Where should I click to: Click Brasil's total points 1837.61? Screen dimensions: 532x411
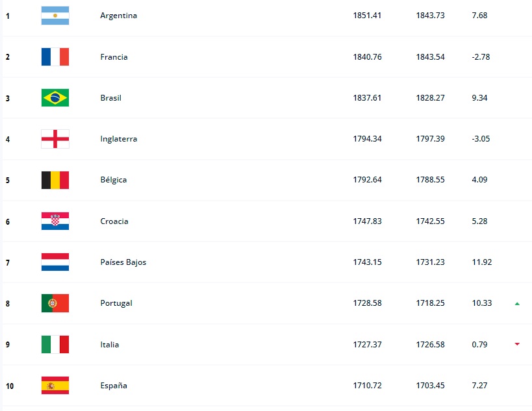click(x=367, y=98)
